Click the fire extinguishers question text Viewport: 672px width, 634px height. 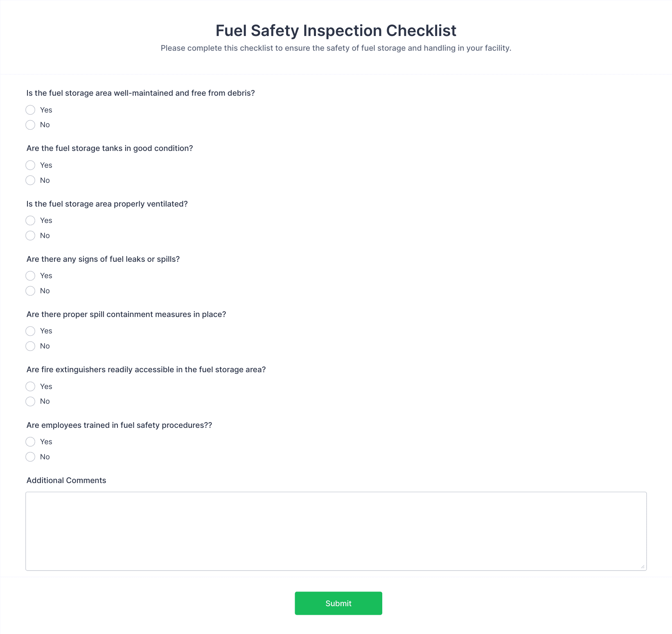(x=146, y=370)
